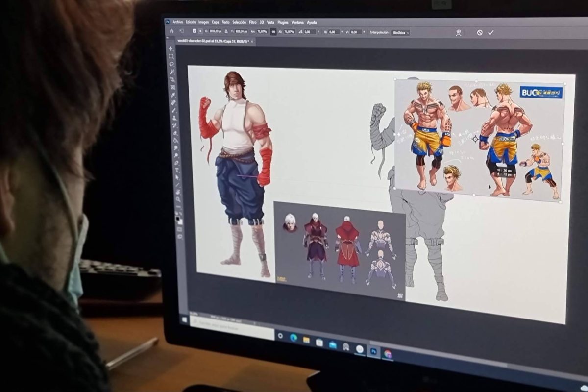Viewport: 588px width, 392px height.
Task: Commit the transform with the checkmark
Action: (x=491, y=33)
